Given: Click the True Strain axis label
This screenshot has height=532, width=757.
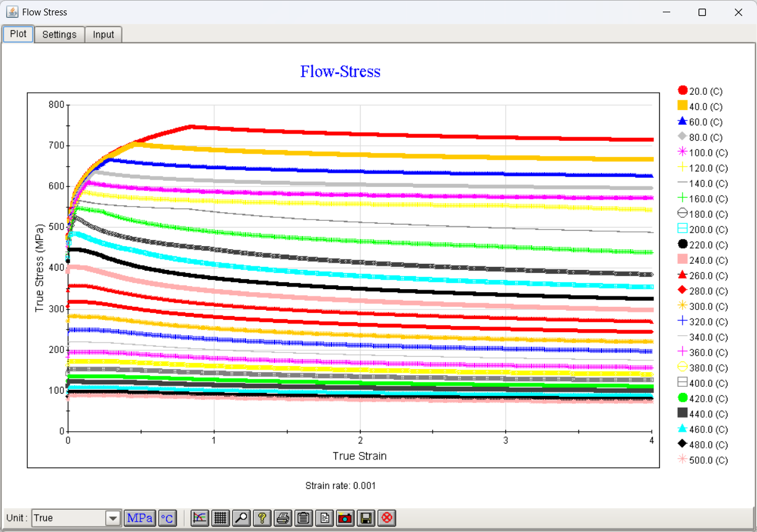Looking at the screenshot, I should click(359, 456).
